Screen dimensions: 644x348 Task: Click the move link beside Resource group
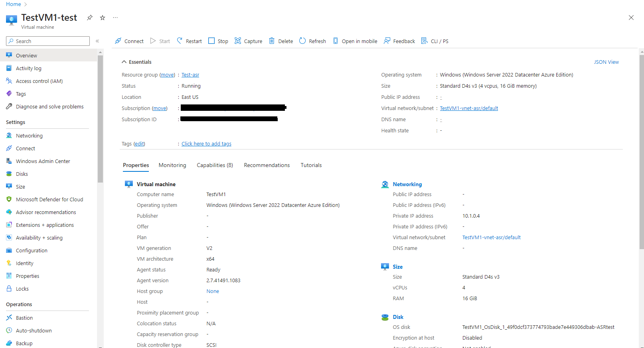167,75
